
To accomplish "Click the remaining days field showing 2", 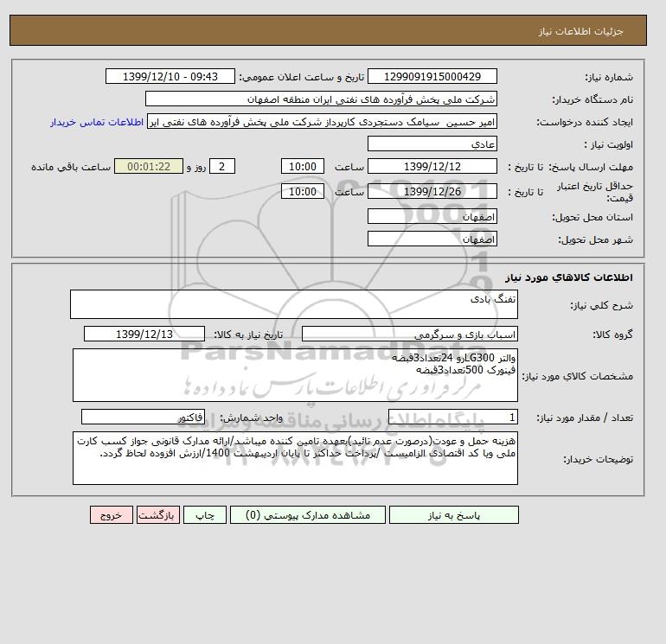I will [221, 167].
